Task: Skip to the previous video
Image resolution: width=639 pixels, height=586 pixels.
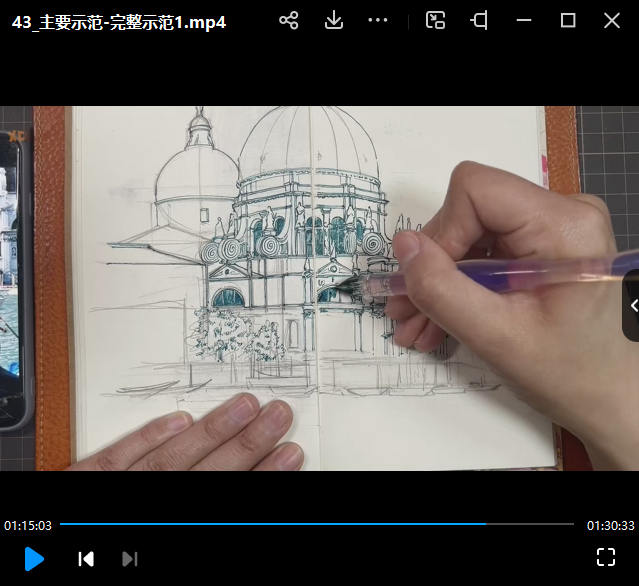Action: point(86,559)
